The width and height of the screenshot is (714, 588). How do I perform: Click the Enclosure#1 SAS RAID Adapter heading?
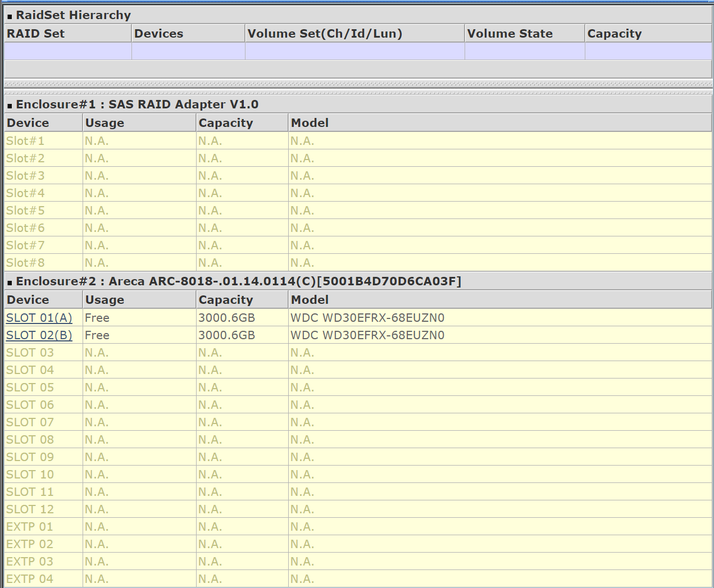pos(137,104)
